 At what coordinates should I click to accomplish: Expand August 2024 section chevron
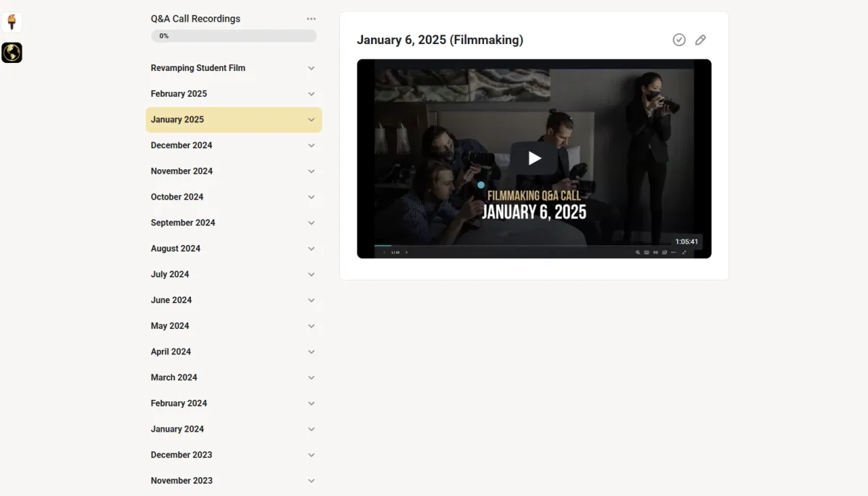[x=311, y=249]
